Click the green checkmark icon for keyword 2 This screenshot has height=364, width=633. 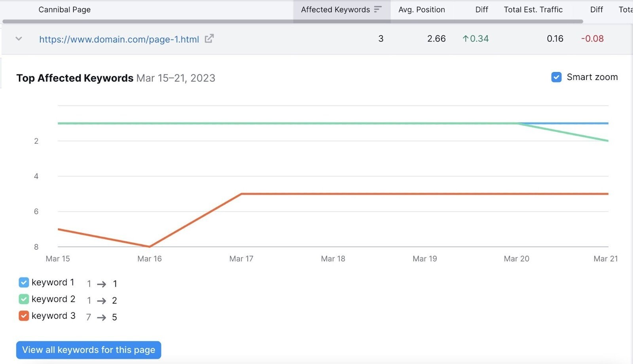(23, 299)
